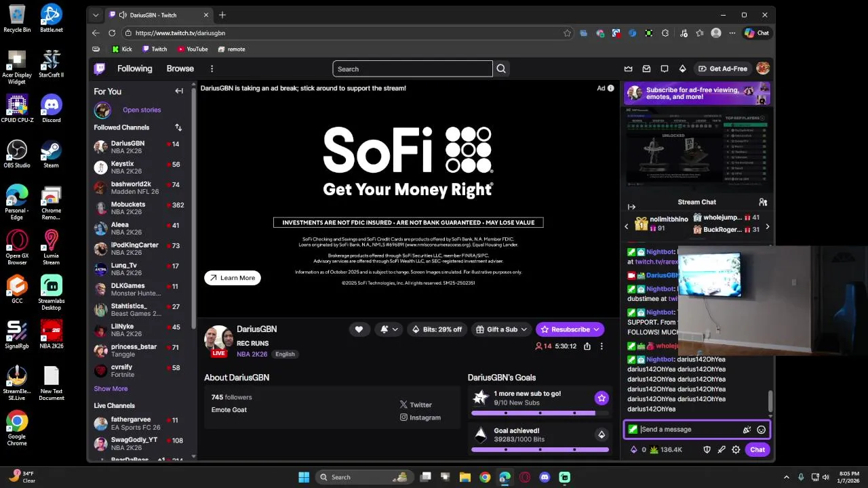Click the chat identity badge icon
This screenshot has height=488, width=868.
(x=633, y=429)
